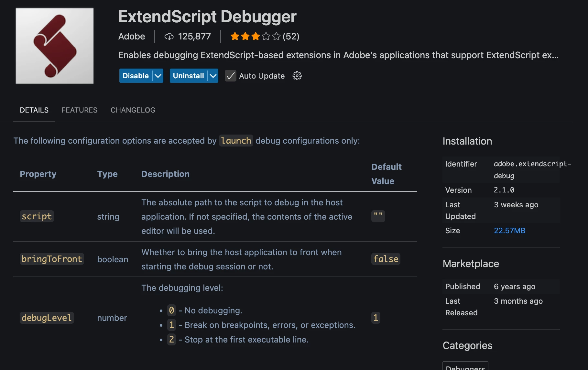Click the debugLevel default value '1'
Screen dimensions: 588x370
[376, 318]
